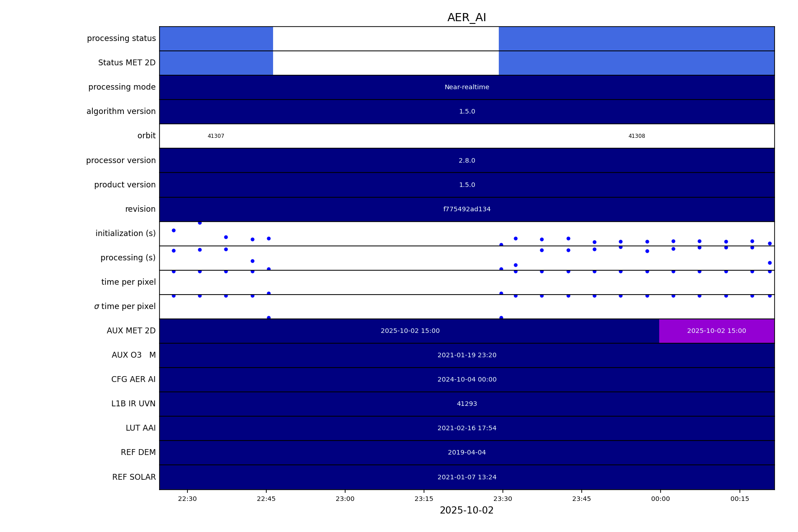
Task: Click the 22:30 tick on time axis
Action: [187, 499]
